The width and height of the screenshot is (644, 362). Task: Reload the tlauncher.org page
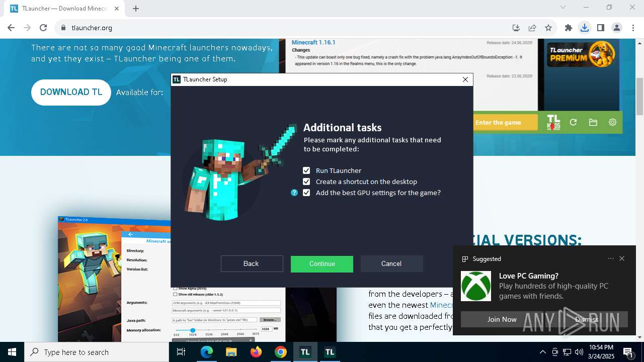click(43, 28)
